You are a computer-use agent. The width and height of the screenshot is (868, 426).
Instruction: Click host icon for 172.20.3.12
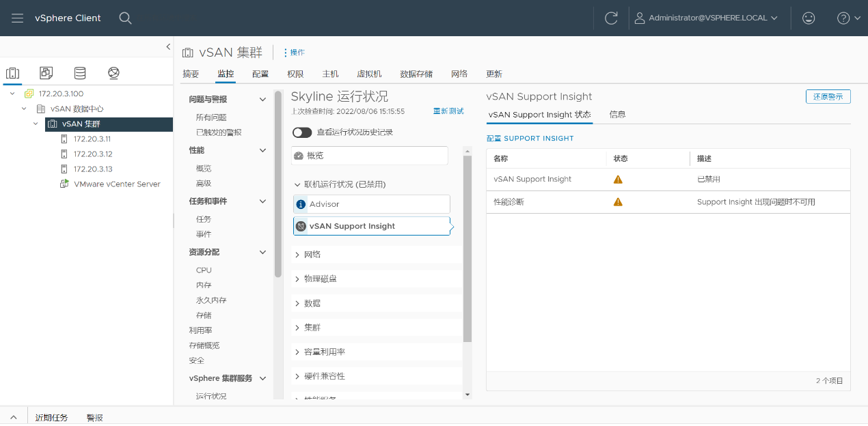[64, 154]
